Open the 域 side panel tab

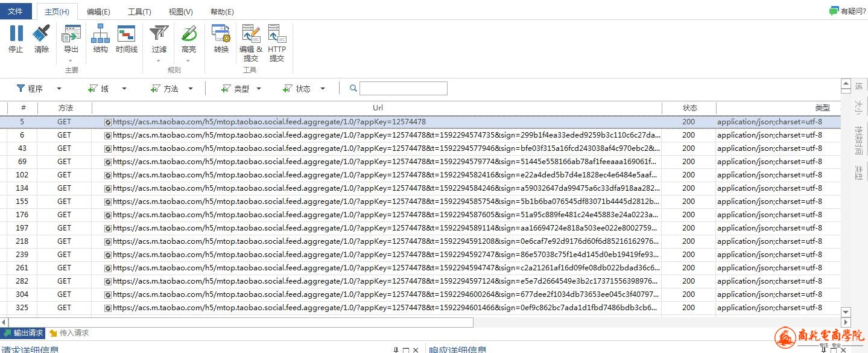pyautogui.click(x=859, y=87)
